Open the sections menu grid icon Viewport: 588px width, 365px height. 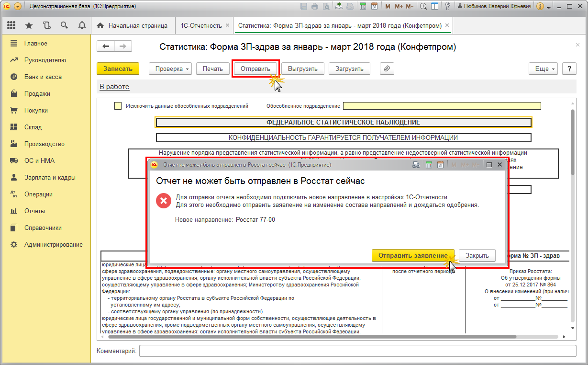(x=11, y=25)
